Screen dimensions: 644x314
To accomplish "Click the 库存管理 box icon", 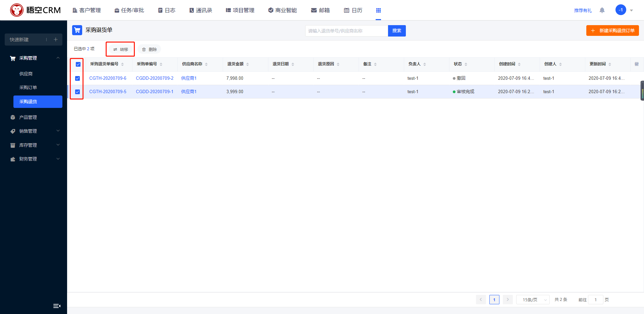I will pos(13,145).
